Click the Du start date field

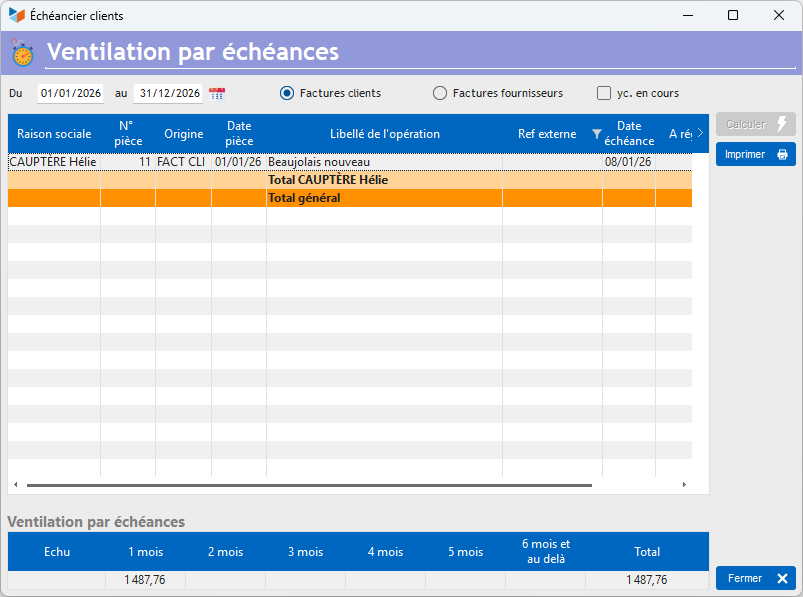coord(70,93)
